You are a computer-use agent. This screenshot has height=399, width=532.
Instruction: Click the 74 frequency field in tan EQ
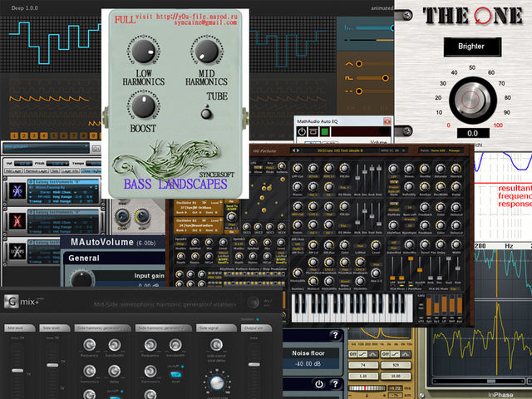coord(363,365)
